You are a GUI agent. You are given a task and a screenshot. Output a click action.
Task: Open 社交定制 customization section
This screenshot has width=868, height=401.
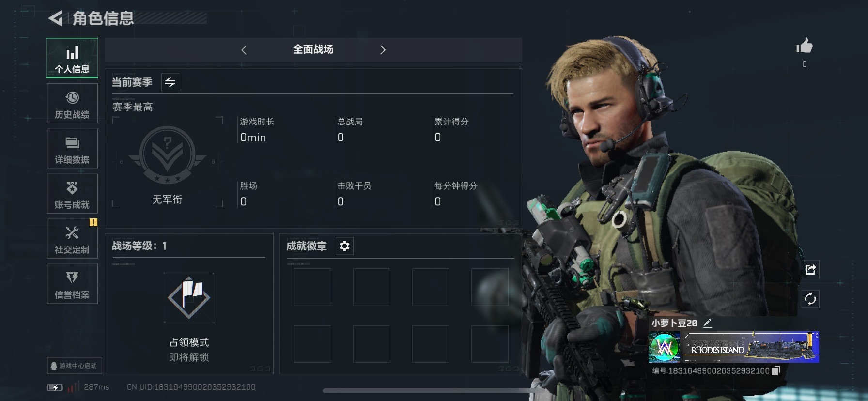(x=72, y=239)
